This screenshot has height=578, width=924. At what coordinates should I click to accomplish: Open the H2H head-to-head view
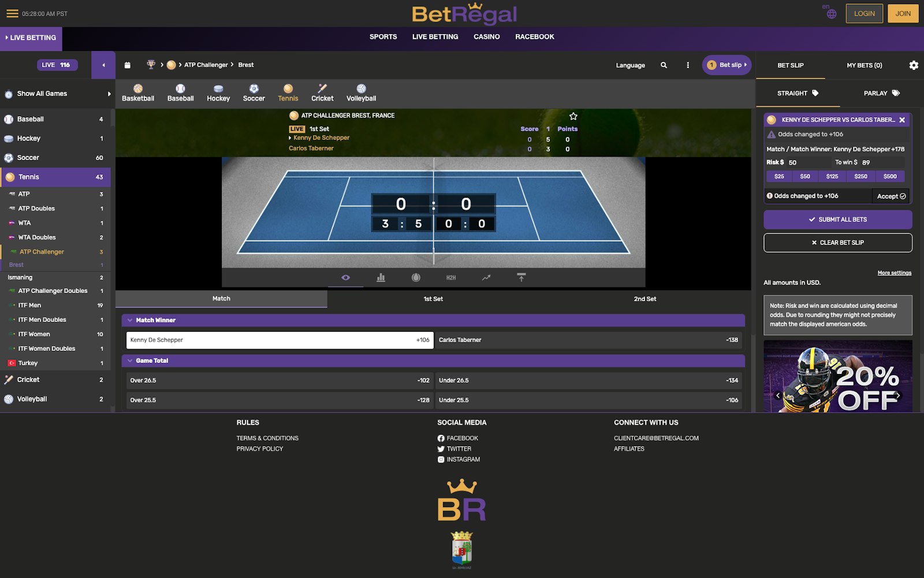pyautogui.click(x=450, y=278)
